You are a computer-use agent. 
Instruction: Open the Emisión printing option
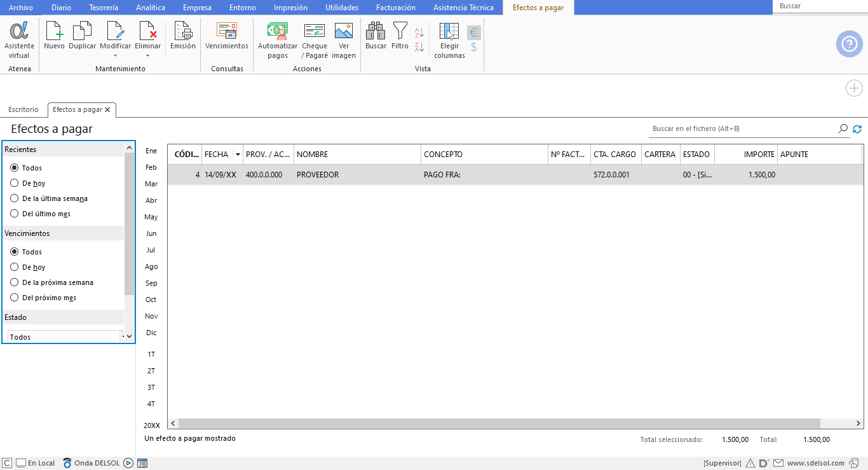(183, 36)
